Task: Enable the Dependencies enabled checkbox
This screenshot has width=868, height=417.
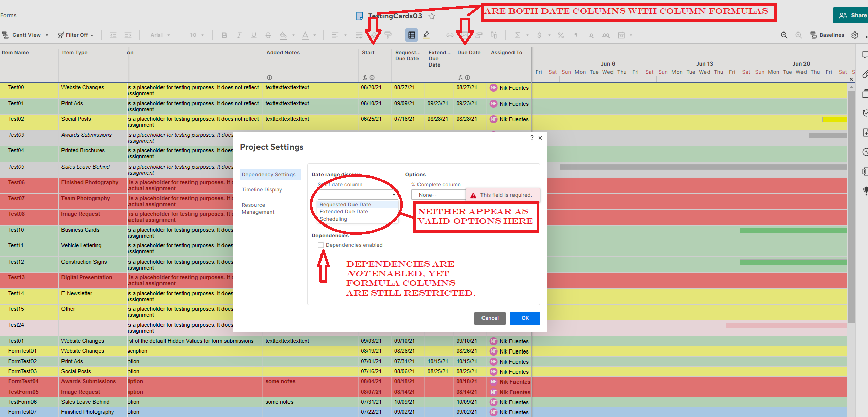Action: (320, 245)
